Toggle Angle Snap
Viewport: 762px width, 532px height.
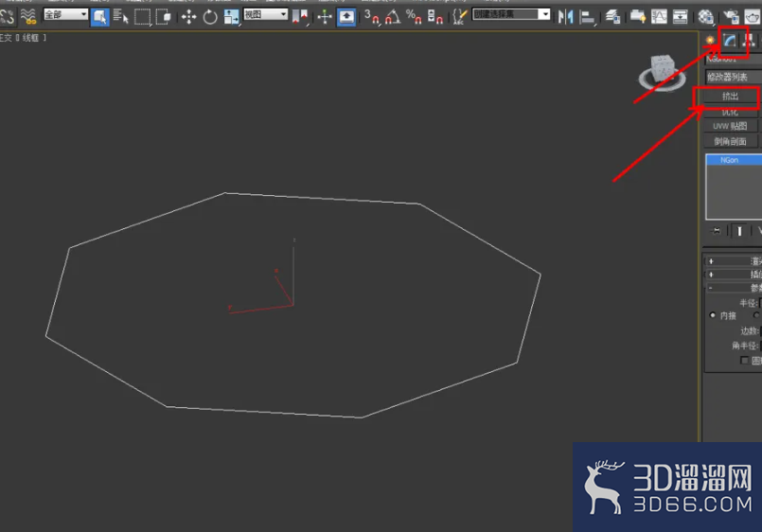(393, 17)
